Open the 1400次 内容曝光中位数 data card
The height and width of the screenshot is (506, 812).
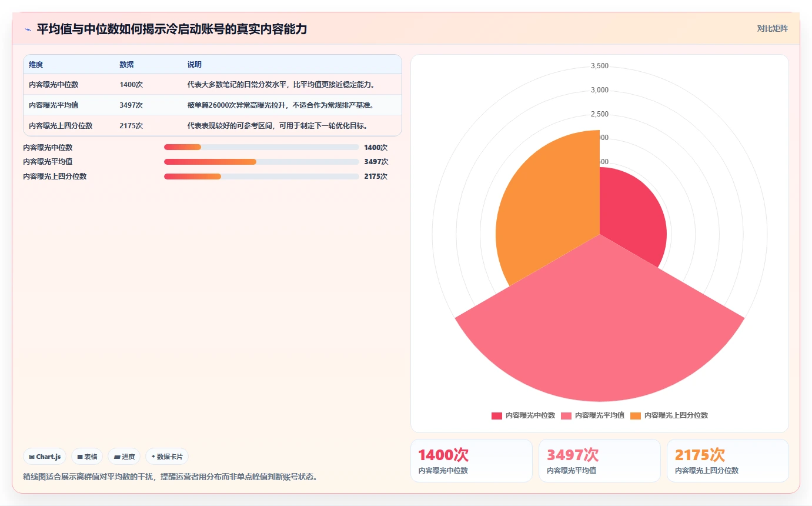[x=472, y=461]
